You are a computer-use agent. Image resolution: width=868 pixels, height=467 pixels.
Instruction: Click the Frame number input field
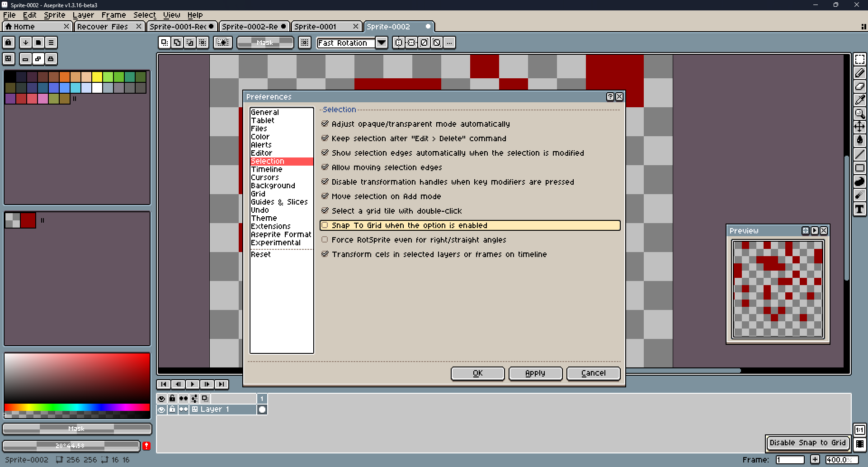point(790,460)
